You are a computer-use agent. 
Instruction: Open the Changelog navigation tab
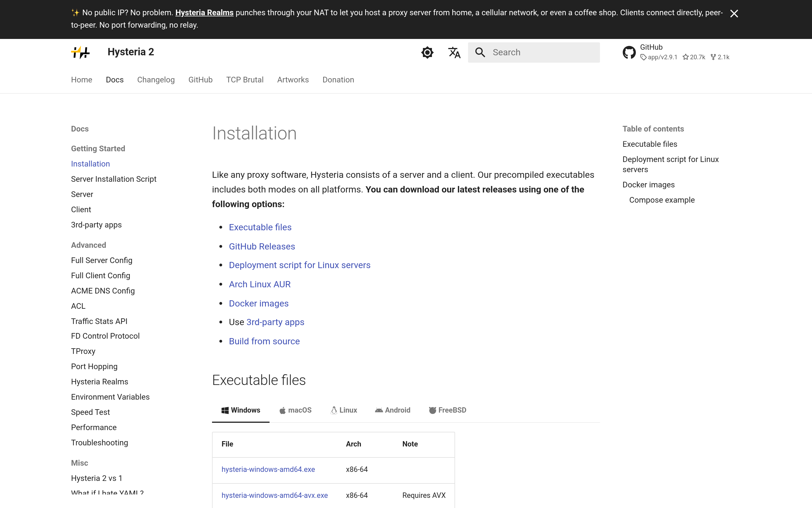pyautogui.click(x=156, y=80)
